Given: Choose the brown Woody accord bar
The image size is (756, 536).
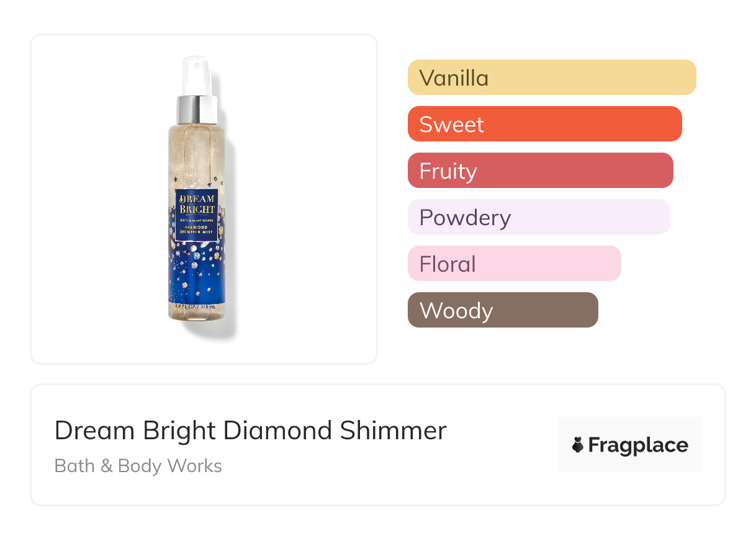Looking at the screenshot, I should [502, 310].
